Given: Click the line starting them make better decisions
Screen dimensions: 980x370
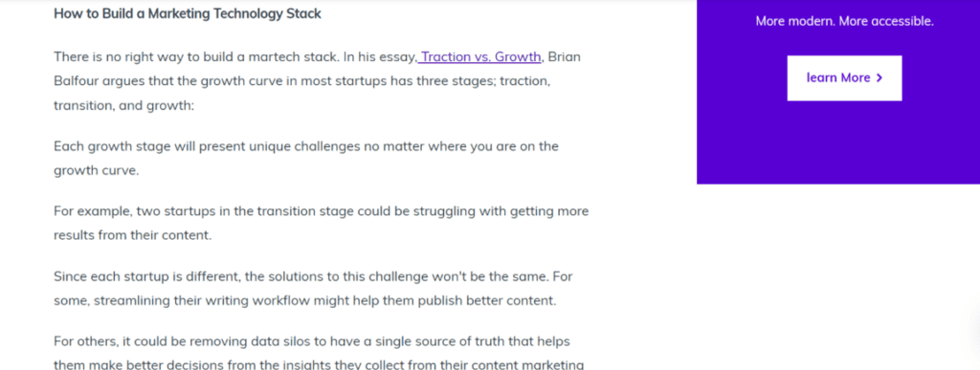Looking at the screenshot, I should click(x=319, y=365).
